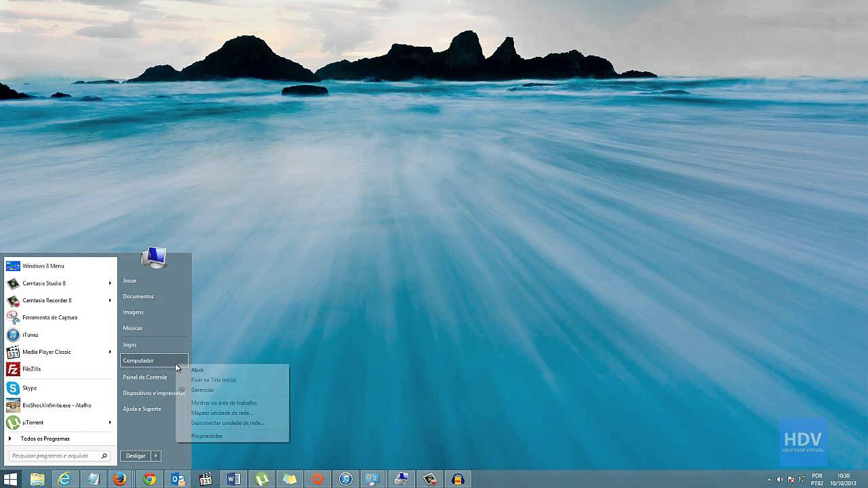Expand the Desligar options arrow
868x488 pixels.
coord(156,455)
